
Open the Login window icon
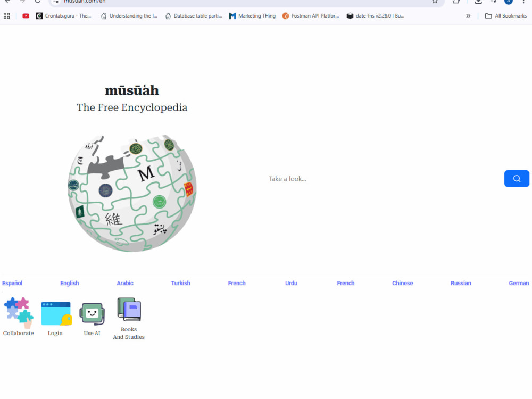56,313
